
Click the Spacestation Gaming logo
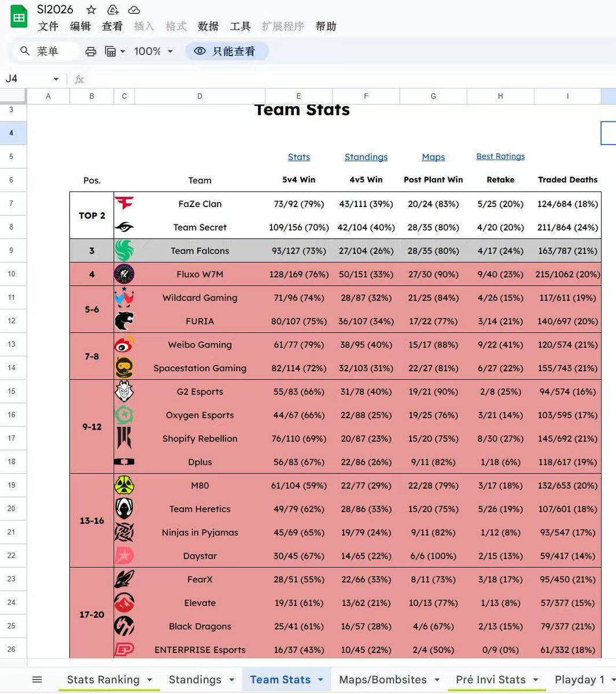(x=124, y=368)
